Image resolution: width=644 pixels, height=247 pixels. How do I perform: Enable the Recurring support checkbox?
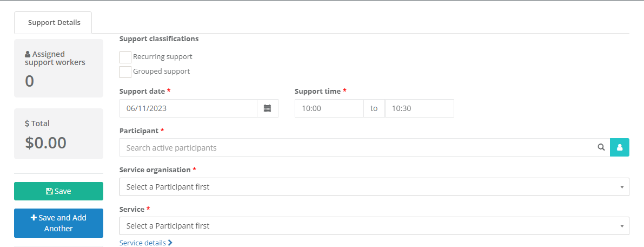click(125, 57)
